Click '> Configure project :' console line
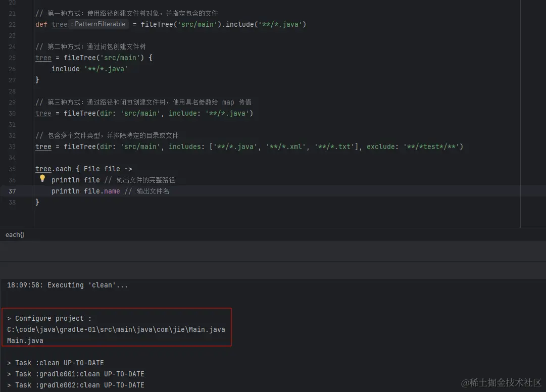546x392 pixels. coord(49,318)
